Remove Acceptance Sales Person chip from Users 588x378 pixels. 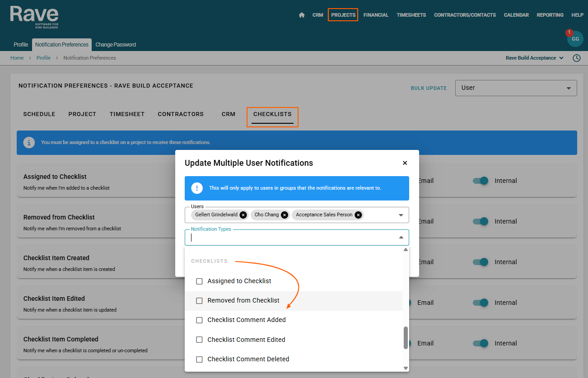click(358, 215)
